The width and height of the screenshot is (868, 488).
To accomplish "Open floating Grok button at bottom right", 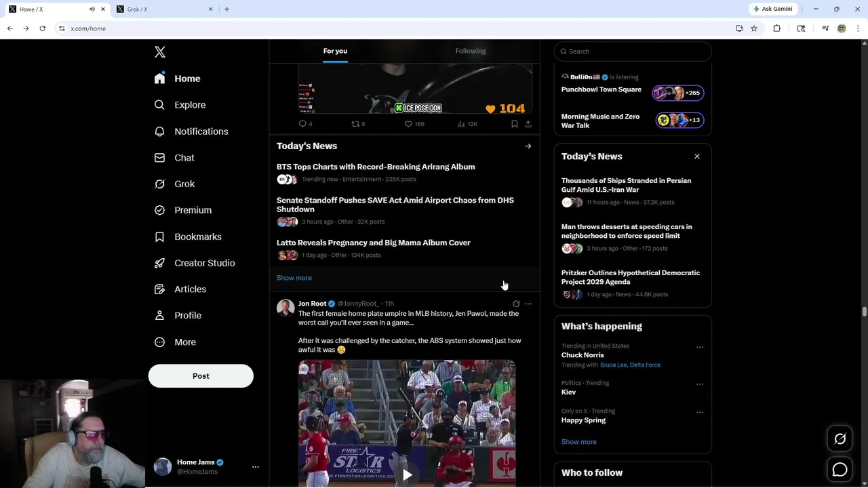I will coord(840,439).
